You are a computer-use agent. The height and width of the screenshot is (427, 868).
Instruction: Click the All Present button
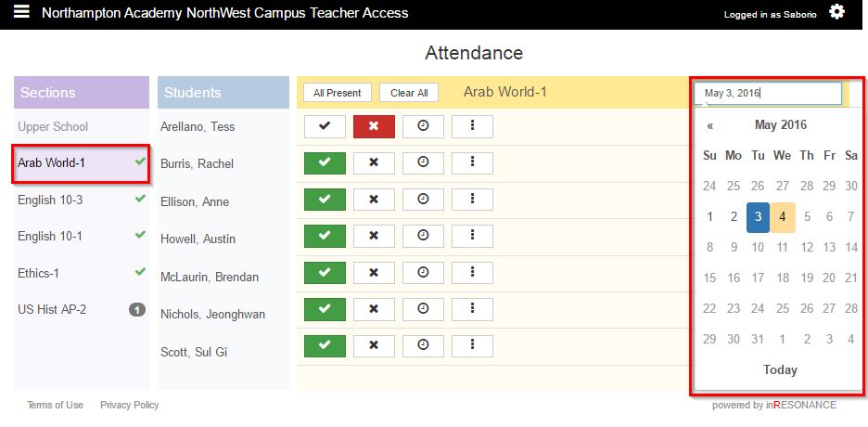point(338,93)
